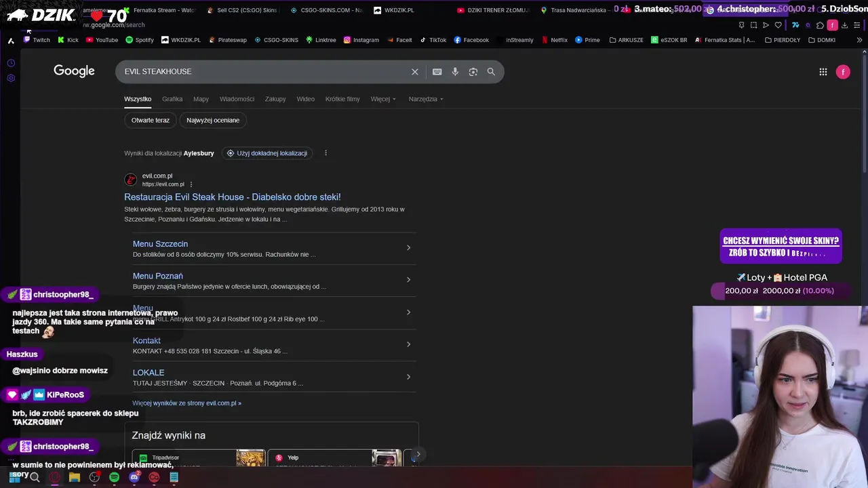Select the Wszystko search tab
This screenshot has width=868, height=488.
click(138, 99)
